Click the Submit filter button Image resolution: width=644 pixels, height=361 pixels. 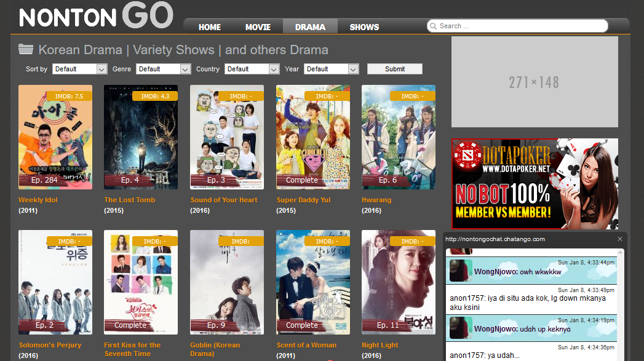[x=395, y=69]
